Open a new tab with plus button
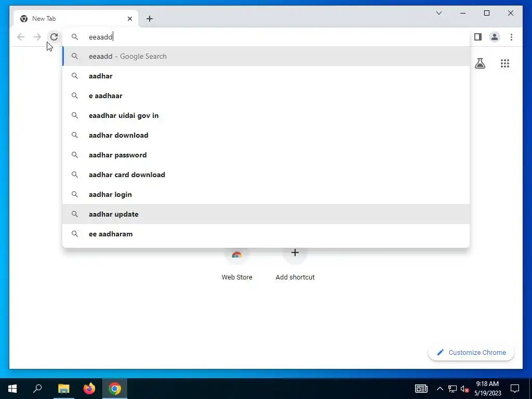 150,19
